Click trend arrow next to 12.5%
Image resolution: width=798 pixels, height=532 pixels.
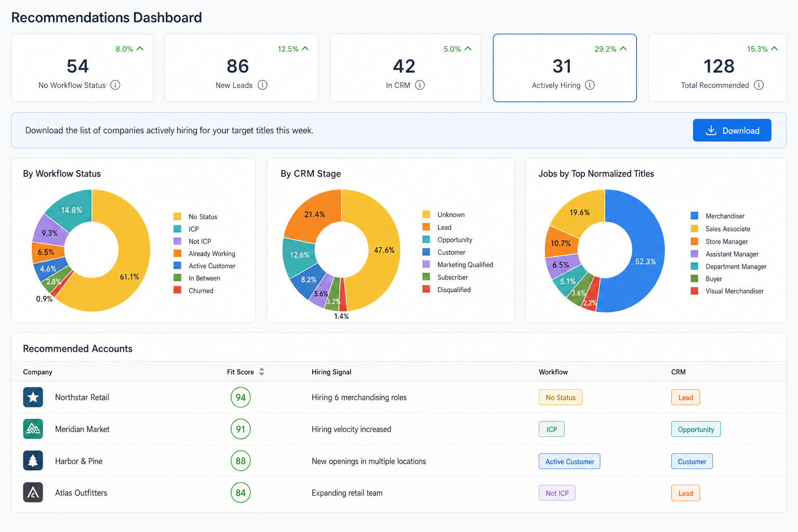pyautogui.click(x=305, y=49)
